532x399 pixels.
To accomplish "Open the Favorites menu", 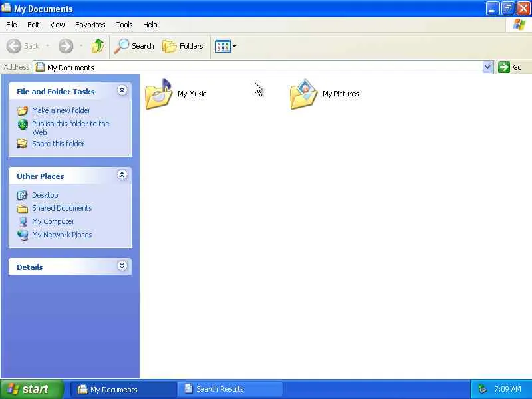I will pos(90,25).
